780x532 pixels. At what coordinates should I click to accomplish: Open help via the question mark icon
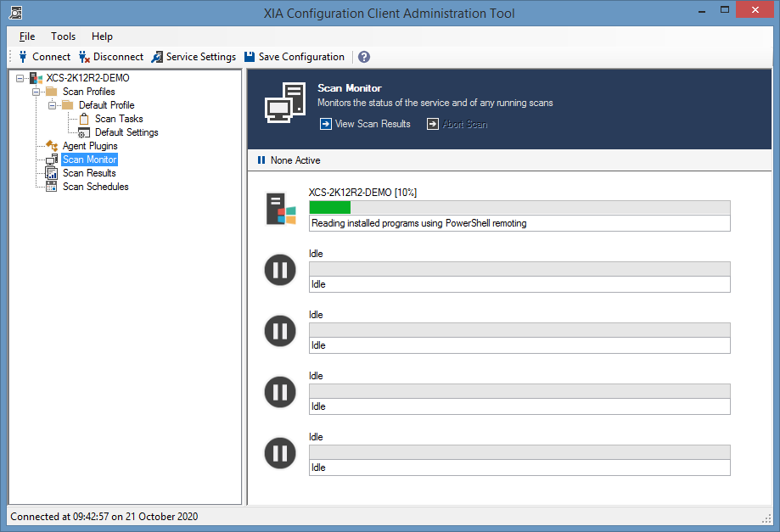tap(364, 57)
